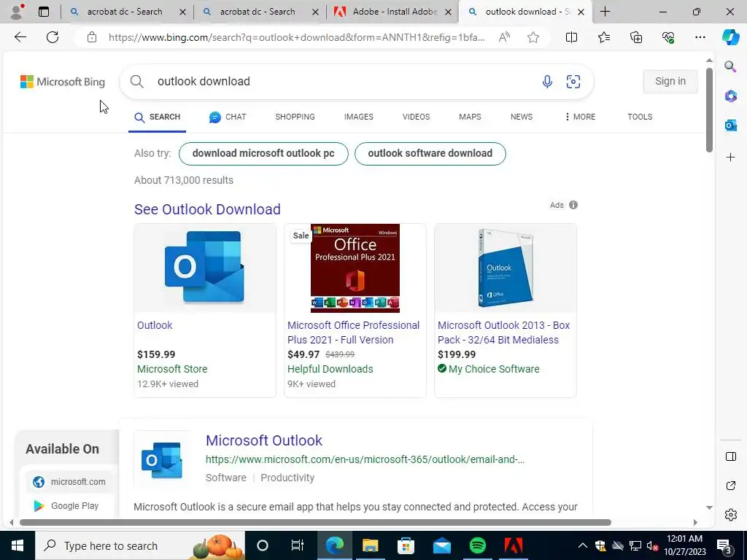Click the sidebar settings gear icon
Viewport: 747px width, 560px height.
tap(730, 515)
